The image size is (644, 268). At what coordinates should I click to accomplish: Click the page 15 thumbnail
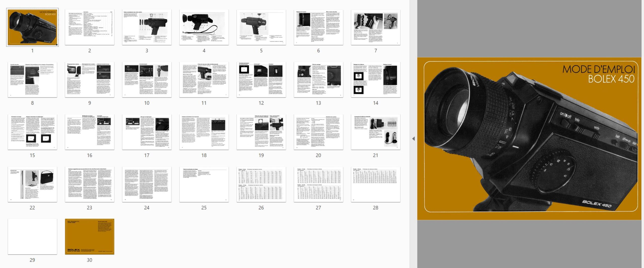point(32,132)
